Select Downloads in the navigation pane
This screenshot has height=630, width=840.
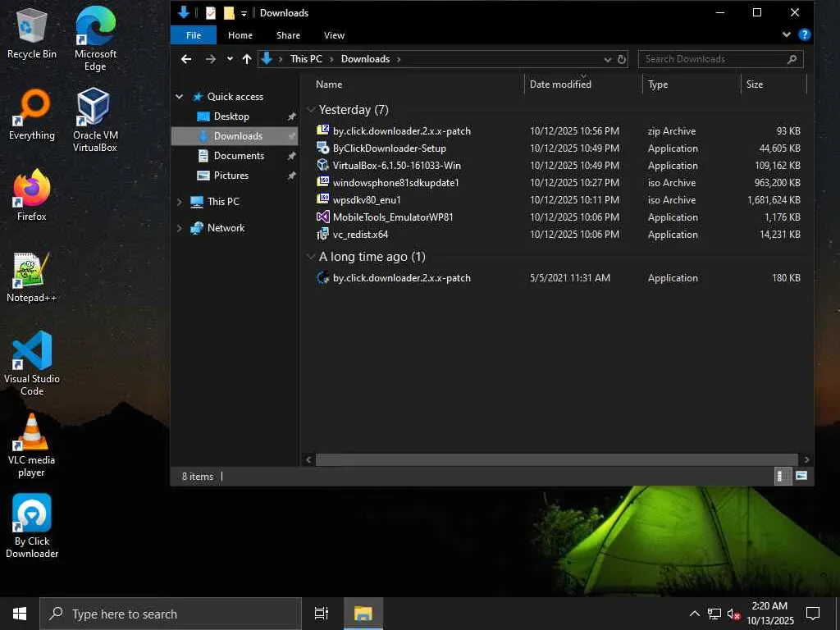[x=235, y=136]
